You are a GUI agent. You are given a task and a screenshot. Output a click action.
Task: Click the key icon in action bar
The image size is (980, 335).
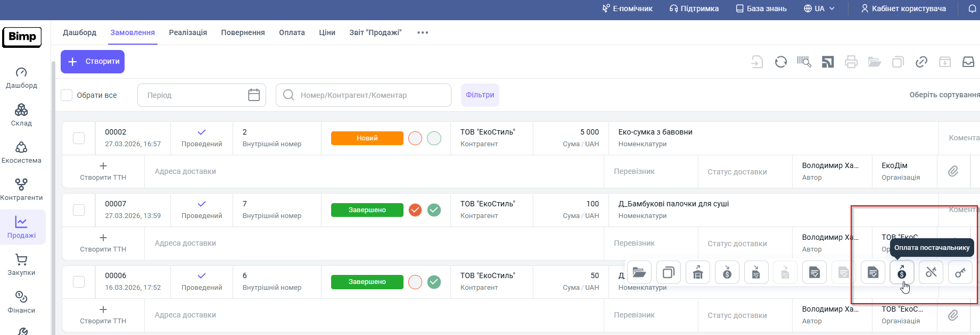tap(960, 273)
